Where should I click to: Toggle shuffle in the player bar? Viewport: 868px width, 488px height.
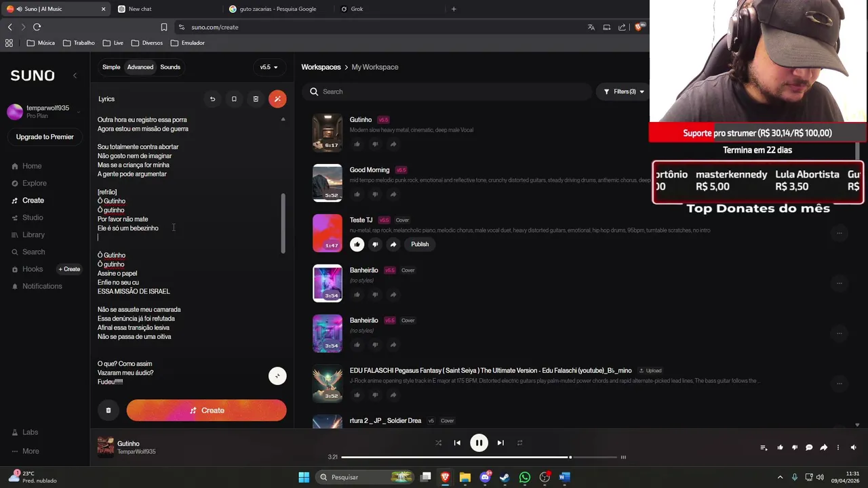click(x=438, y=443)
